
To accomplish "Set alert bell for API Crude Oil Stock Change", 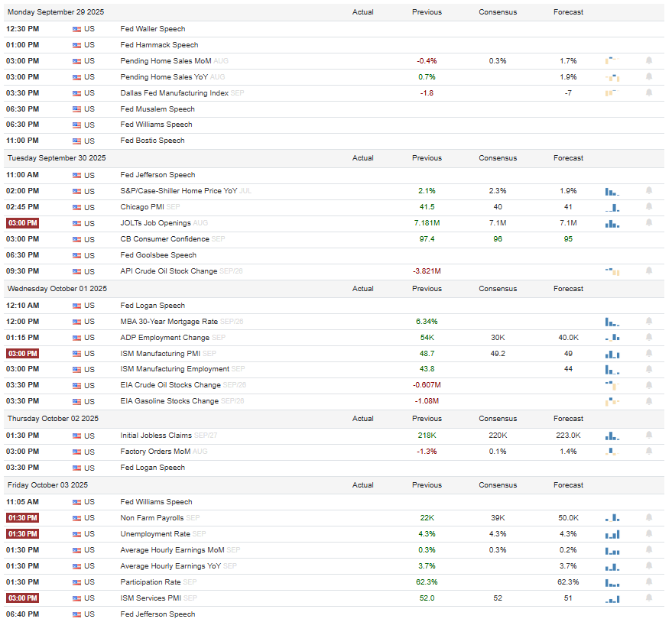I will (x=649, y=271).
